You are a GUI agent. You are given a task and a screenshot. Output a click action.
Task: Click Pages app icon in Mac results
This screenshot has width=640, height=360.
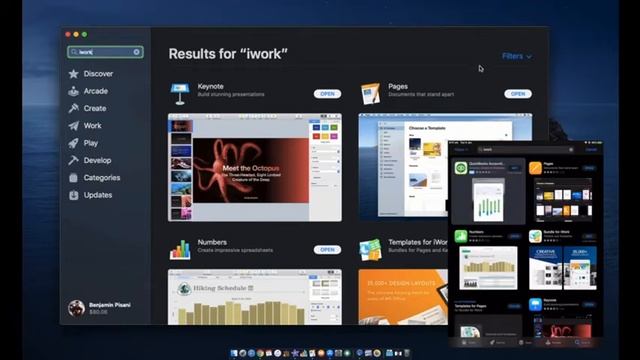371,93
